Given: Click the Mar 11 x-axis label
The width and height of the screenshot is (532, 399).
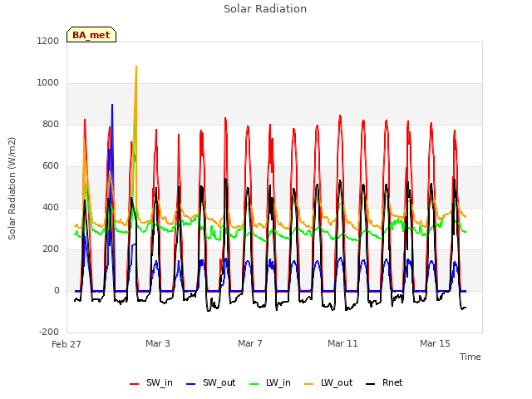Looking at the screenshot, I should tap(342, 343).
